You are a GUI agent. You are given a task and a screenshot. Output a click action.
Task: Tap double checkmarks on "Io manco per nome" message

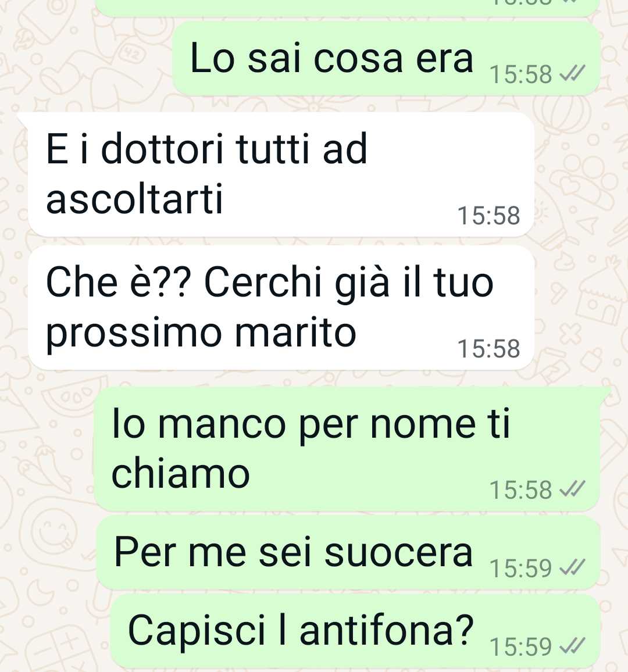(572, 489)
